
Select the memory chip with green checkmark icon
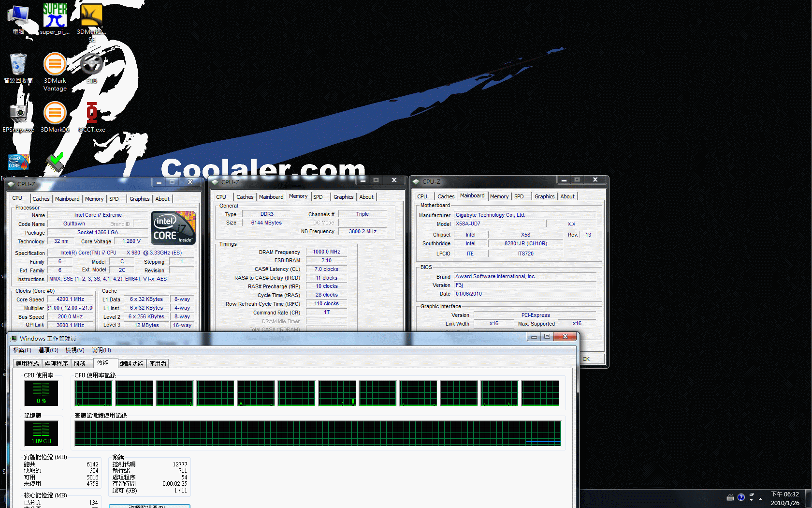pos(55,163)
